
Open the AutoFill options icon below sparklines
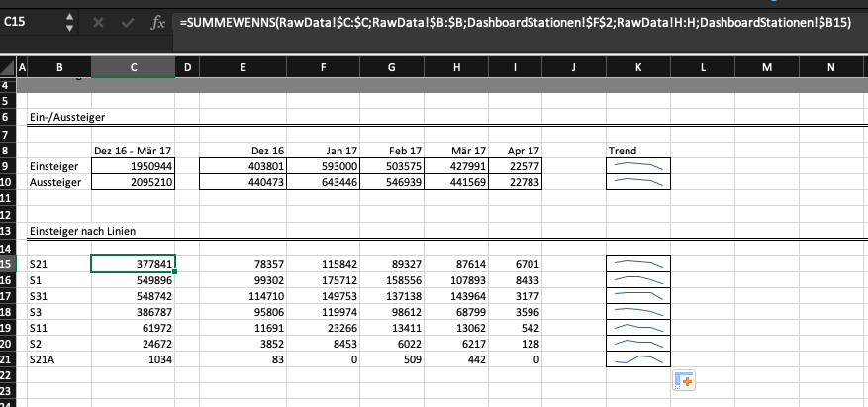[x=684, y=380]
